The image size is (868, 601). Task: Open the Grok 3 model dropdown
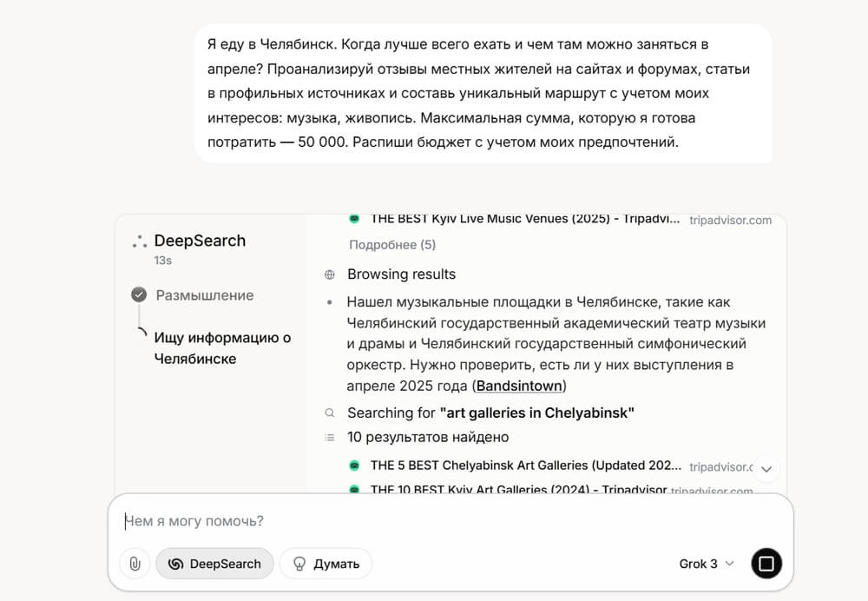coord(706,564)
